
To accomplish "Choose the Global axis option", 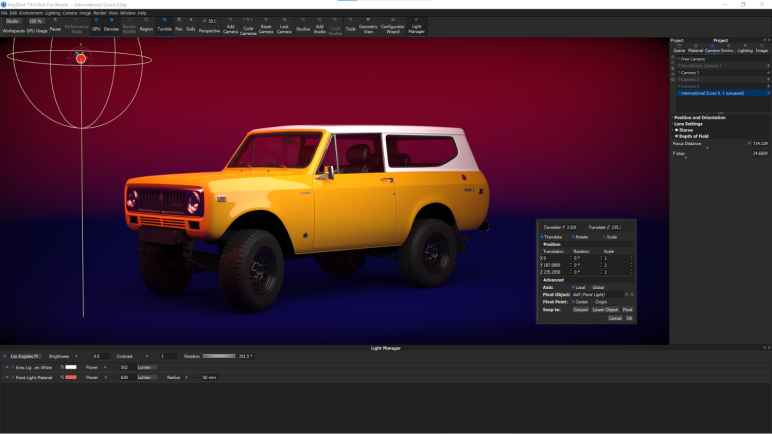I will (597, 287).
